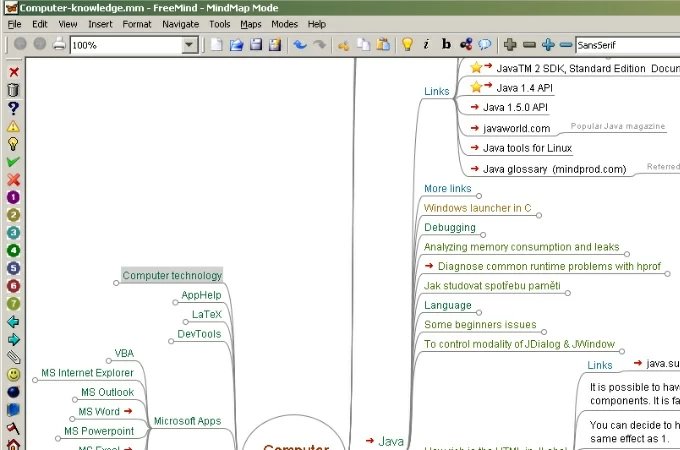Image resolution: width=680 pixels, height=450 pixels.
Task: Add the left arrow icon in sidebar
Action: (x=13, y=322)
